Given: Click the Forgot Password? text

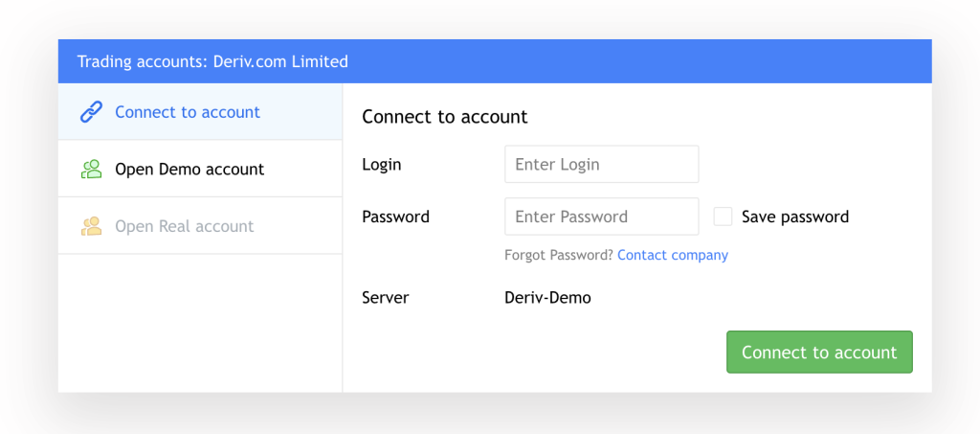Looking at the screenshot, I should click(559, 255).
